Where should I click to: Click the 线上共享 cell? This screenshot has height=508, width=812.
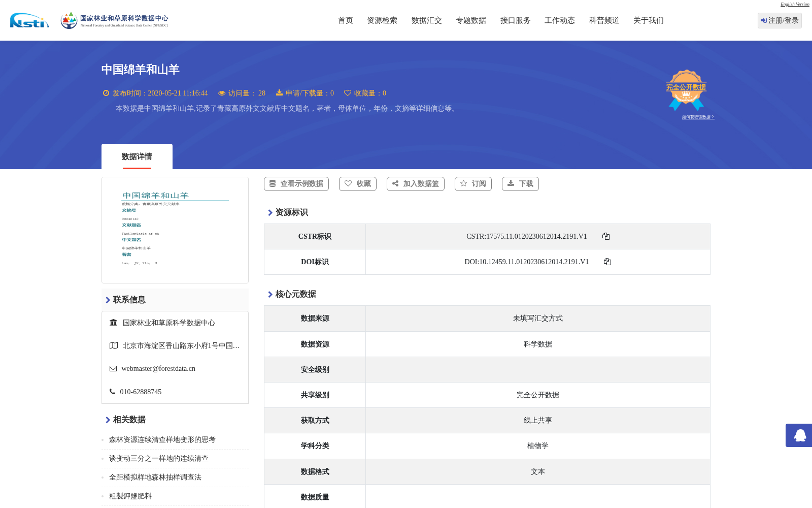point(538,421)
